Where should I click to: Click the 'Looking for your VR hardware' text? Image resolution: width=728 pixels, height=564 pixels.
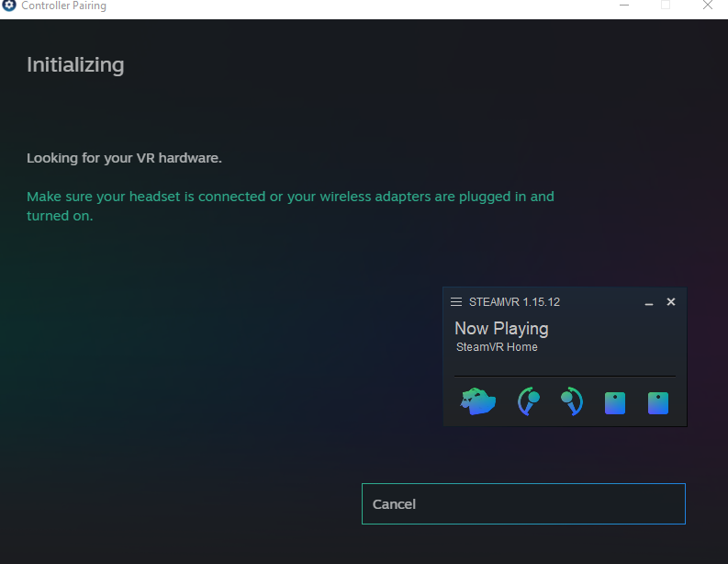124,158
